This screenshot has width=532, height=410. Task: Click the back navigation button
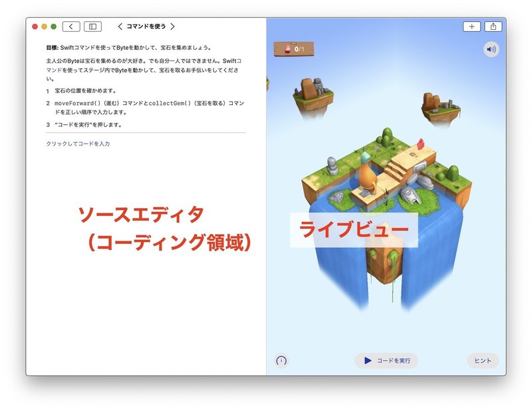pyautogui.click(x=71, y=27)
